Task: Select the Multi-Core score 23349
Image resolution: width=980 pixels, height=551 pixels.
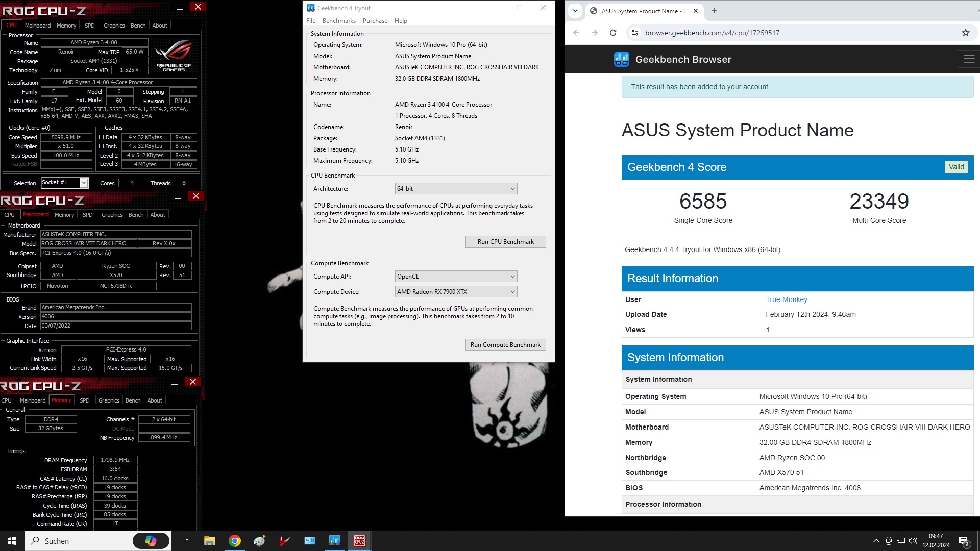Action: click(879, 202)
